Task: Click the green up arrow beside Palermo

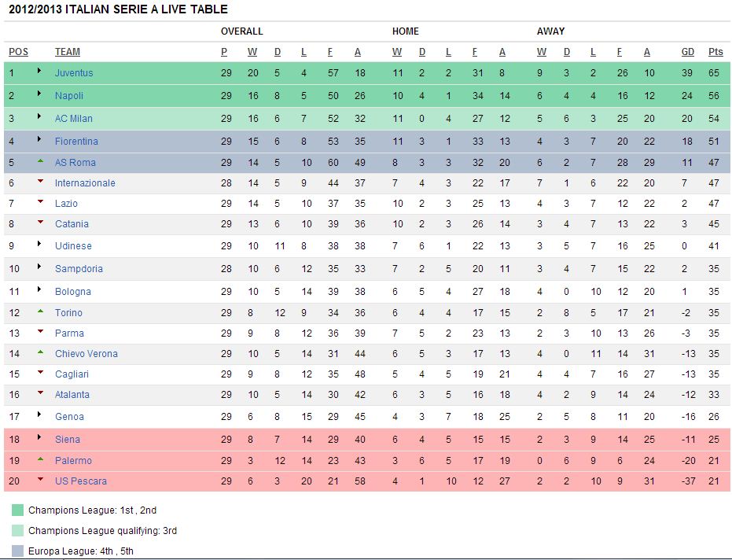Action: [39, 459]
